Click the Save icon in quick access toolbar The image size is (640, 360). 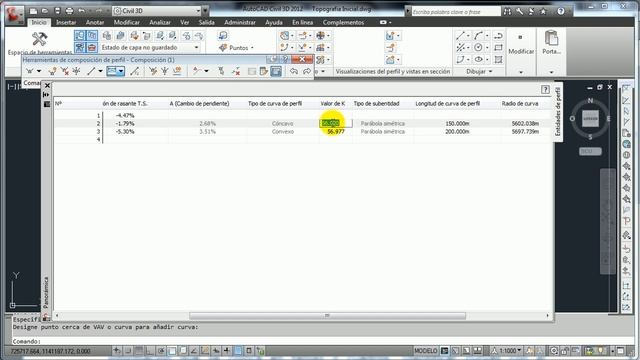[57, 11]
